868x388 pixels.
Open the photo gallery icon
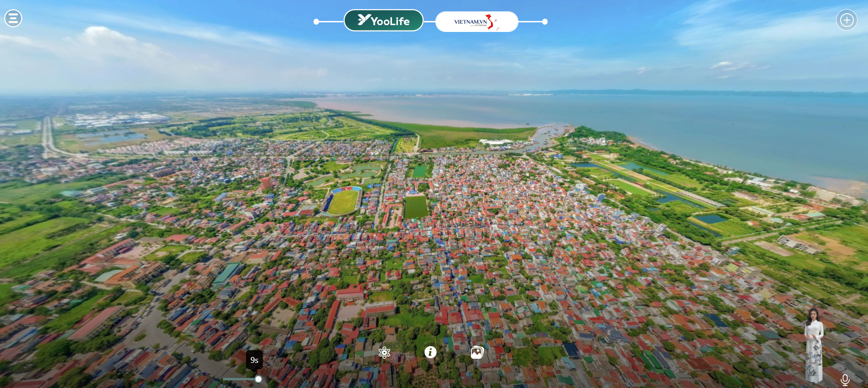tap(477, 352)
